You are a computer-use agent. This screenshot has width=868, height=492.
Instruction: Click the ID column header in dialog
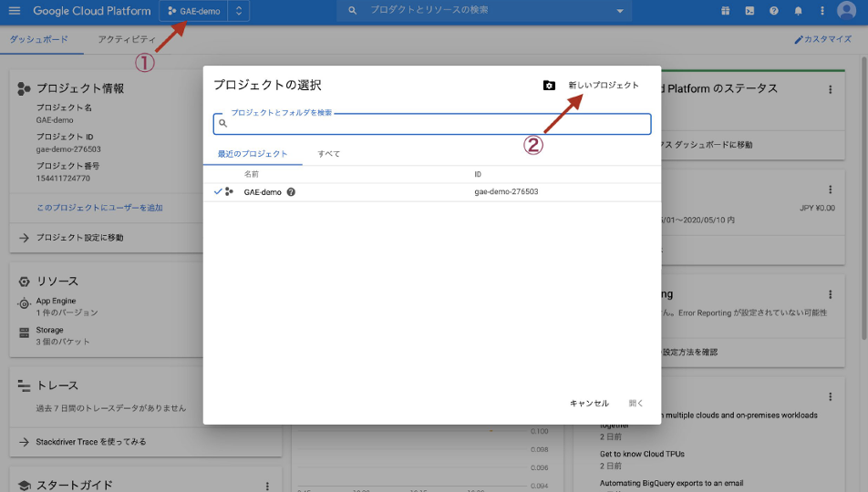[478, 174]
